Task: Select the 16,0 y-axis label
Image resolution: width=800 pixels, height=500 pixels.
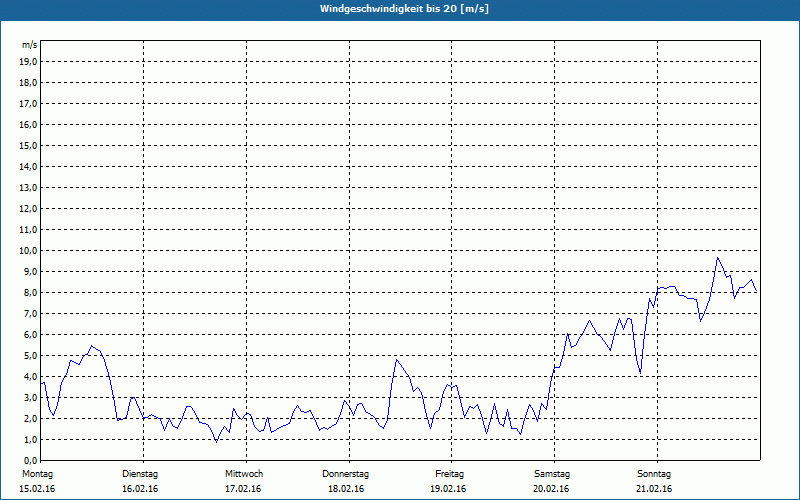Action: 28,124
